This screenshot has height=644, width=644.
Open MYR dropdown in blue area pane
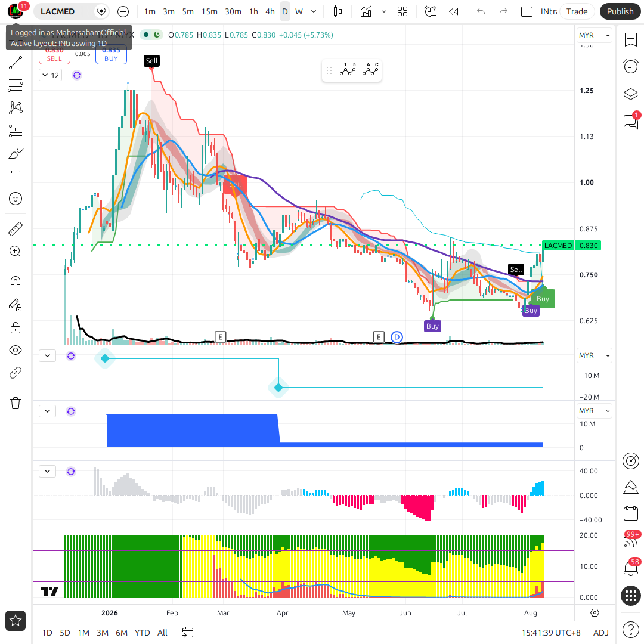(594, 411)
